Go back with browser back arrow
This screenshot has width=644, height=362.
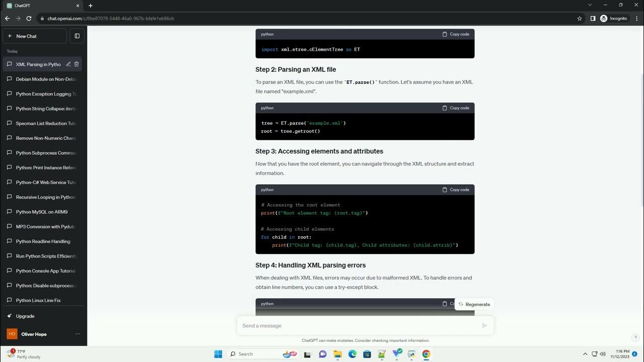(x=7, y=18)
